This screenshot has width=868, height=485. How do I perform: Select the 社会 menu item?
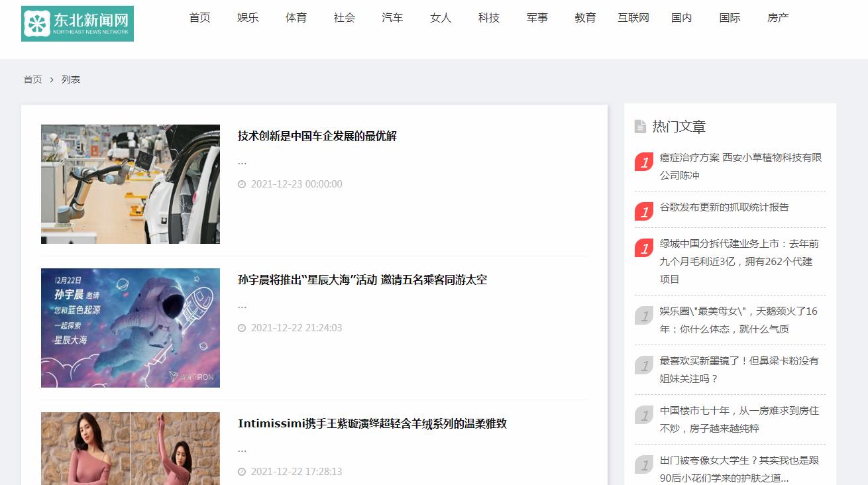(345, 18)
